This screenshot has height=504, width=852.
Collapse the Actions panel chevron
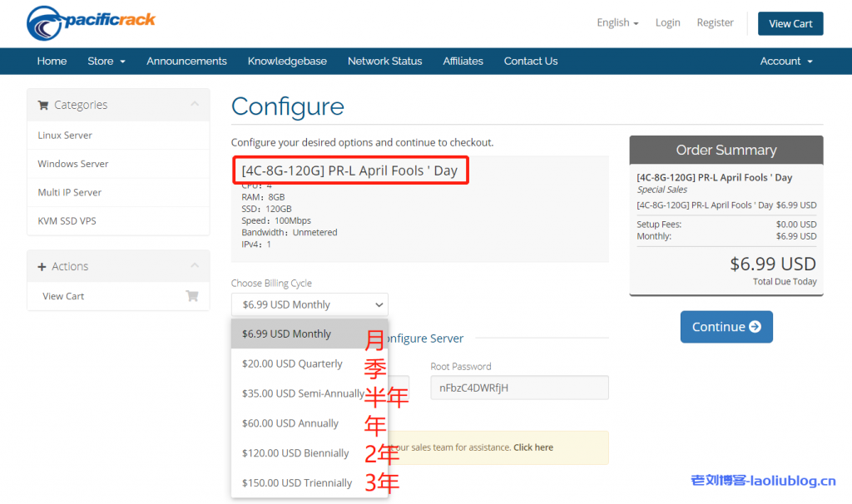coord(195,266)
